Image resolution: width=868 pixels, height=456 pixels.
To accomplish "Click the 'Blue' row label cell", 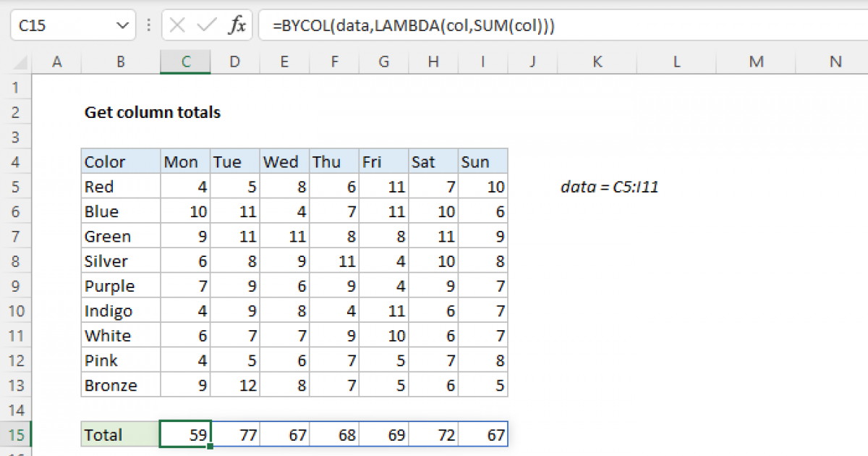I will pos(120,211).
